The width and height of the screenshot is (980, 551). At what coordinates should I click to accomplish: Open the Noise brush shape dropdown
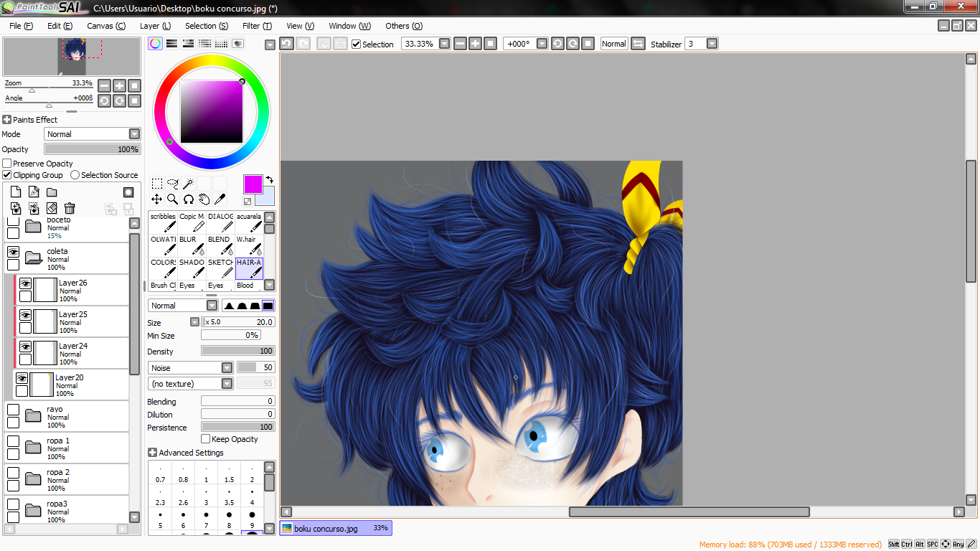tap(227, 367)
